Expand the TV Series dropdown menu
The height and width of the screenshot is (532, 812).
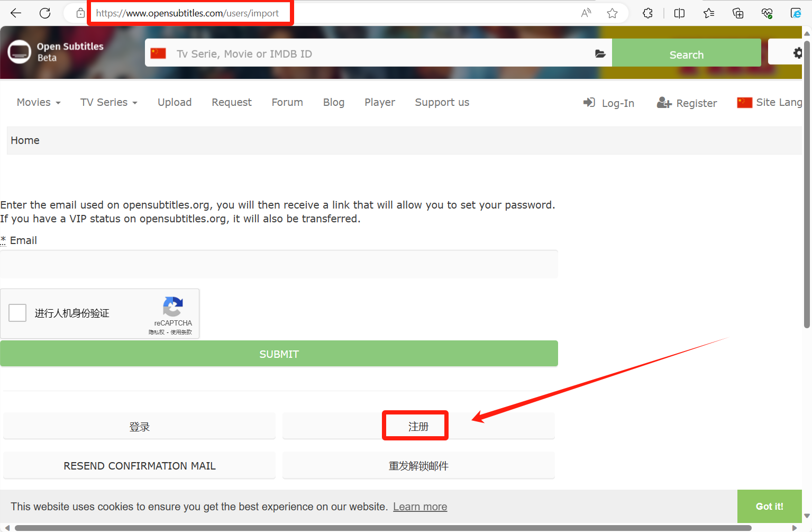pos(108,103)
